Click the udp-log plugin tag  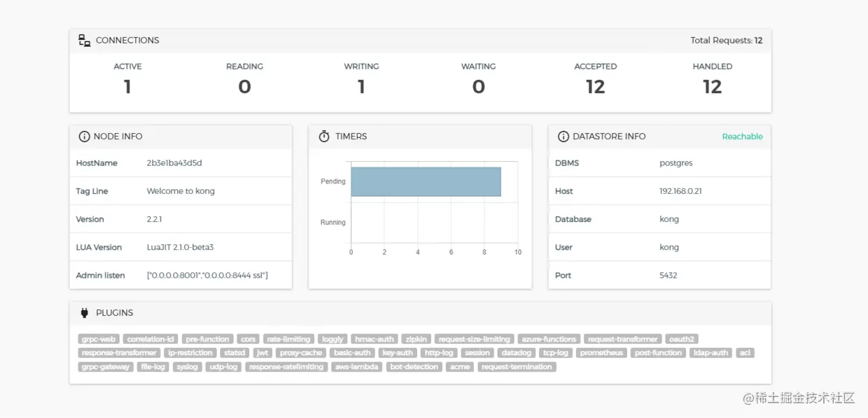[223, 367]
